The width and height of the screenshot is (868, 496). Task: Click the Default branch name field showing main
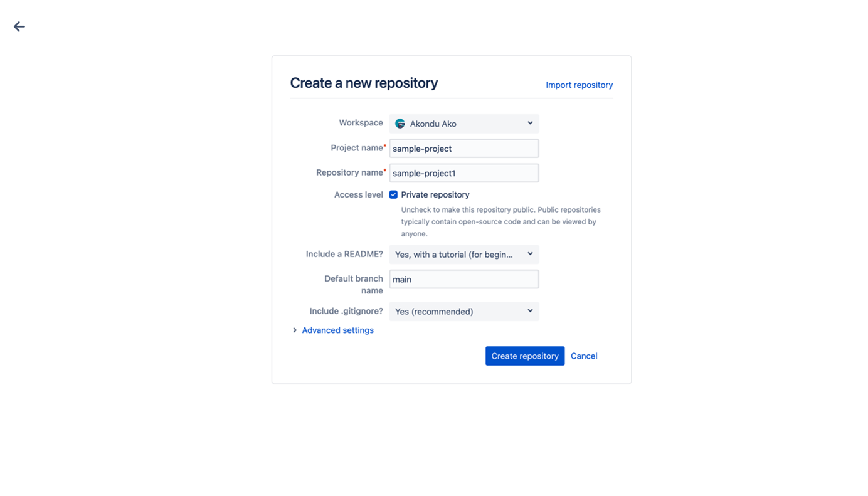coord(464,279)
